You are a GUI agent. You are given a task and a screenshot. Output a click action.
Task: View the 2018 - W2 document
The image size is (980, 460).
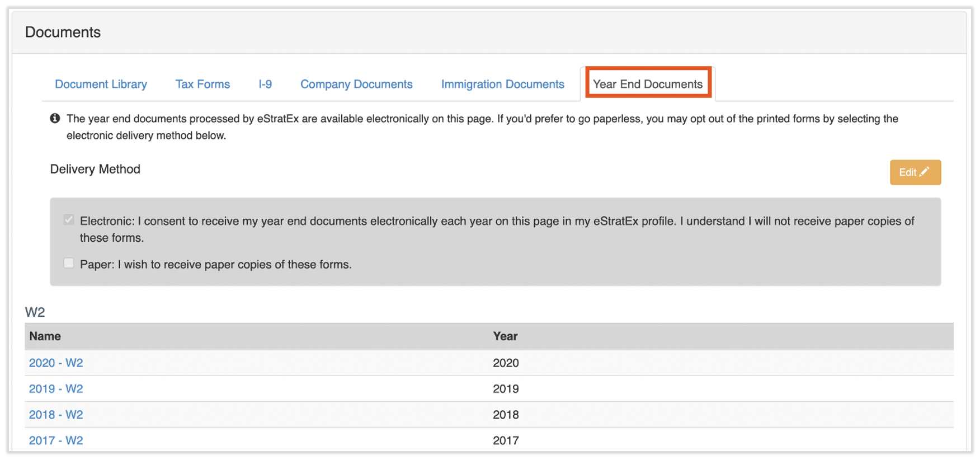tap(56, 415)
